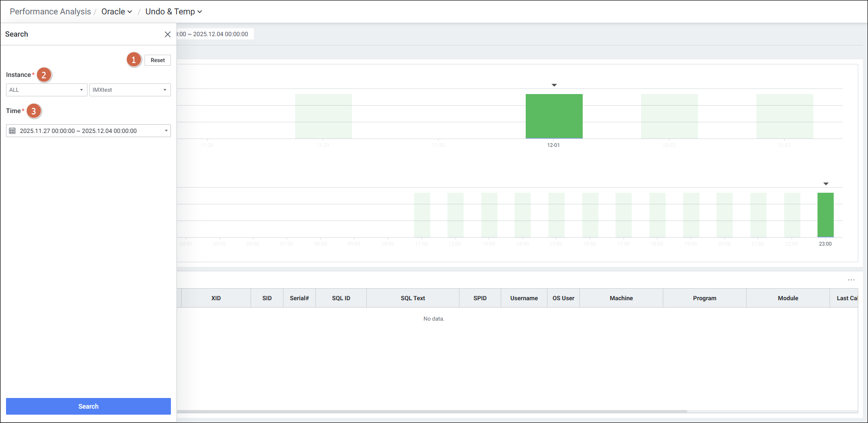868x423 pixels.
Task: Select the dark green 12-01 daily bar
Action: [x=554, y=116]
